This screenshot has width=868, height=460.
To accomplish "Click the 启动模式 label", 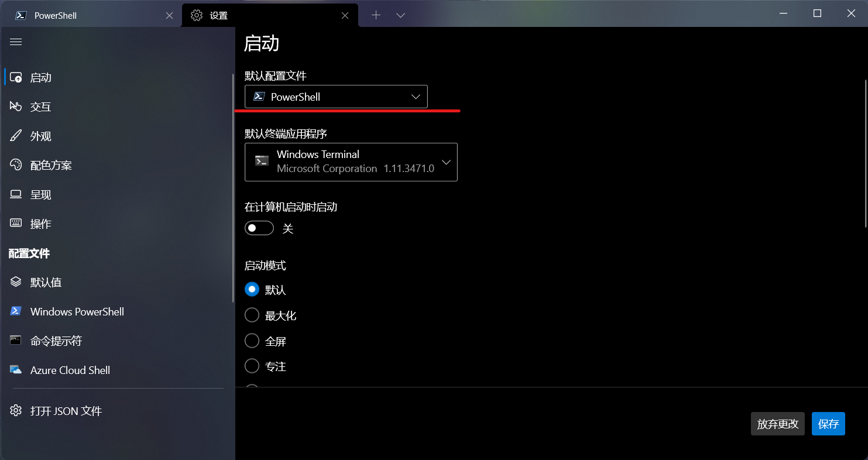I will [x=265, y=266].
